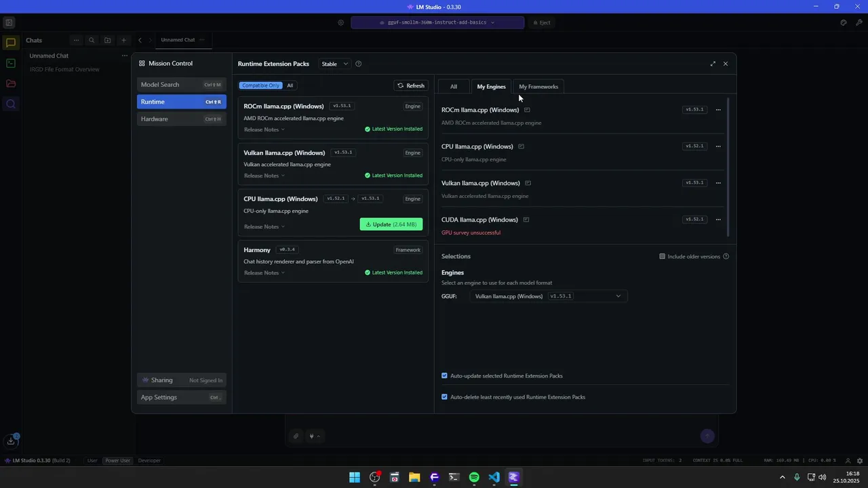
Task: Click the wrench settings icon at top-right
Action: click(859, 22)
